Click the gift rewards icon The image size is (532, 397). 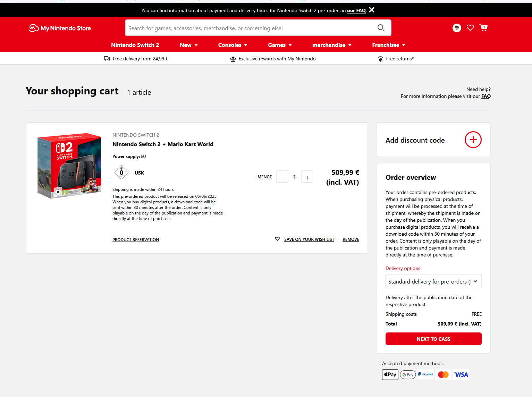coord(233,59)
